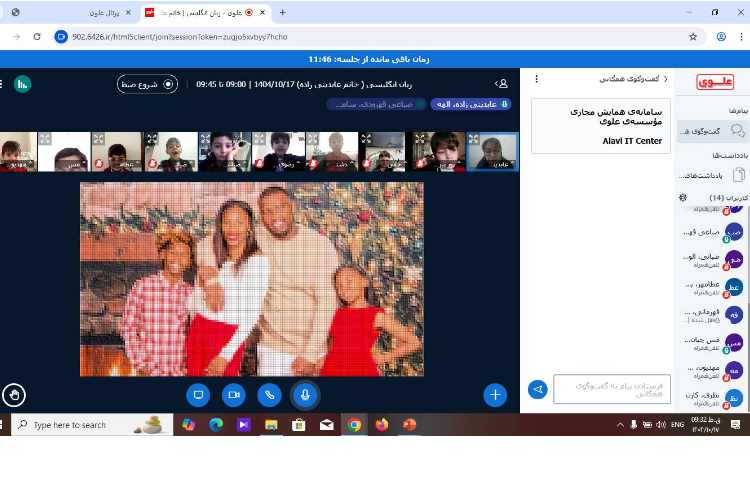Click the Windows taskbar search box

92,425
